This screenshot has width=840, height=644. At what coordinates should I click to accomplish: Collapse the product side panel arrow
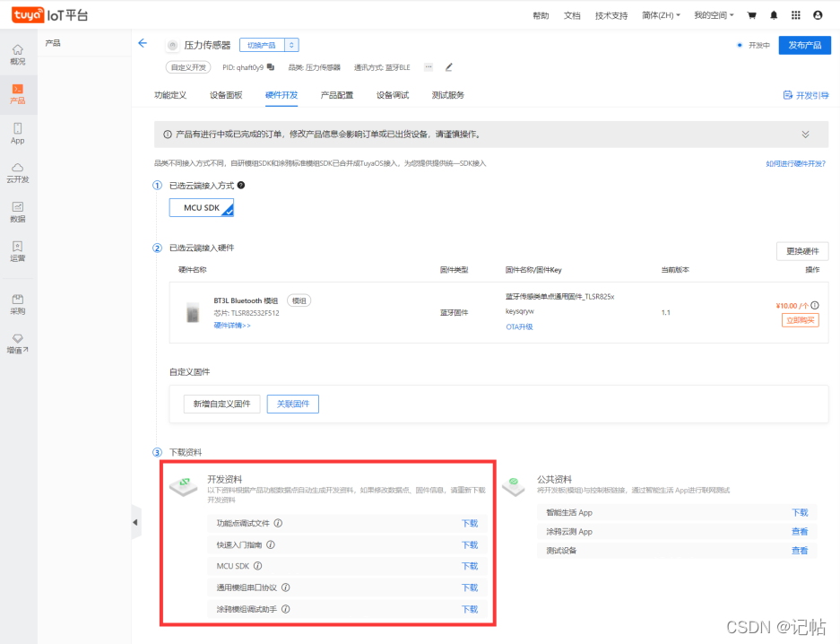[135, 522]
